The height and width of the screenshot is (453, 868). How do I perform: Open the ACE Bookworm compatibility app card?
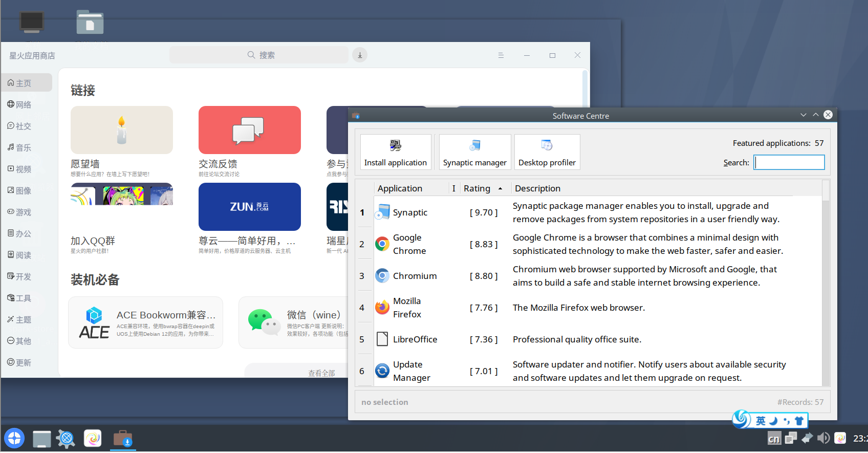pyautogui.click(x=146, y=323)
